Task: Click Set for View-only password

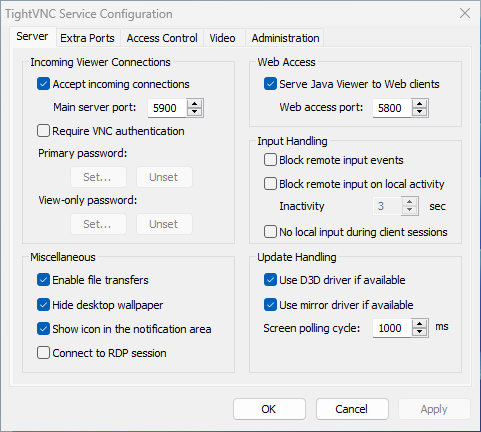Action: 98,224
